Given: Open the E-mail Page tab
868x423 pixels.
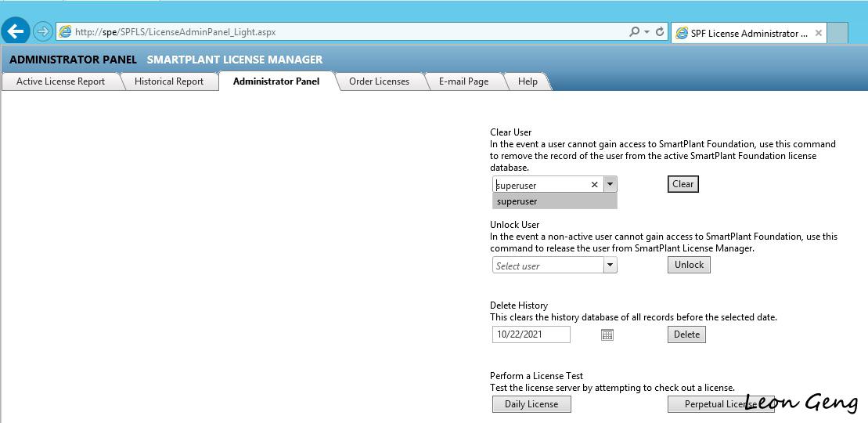Looking at the screenshot, I should pyautogui.click(x=463, y=81).
